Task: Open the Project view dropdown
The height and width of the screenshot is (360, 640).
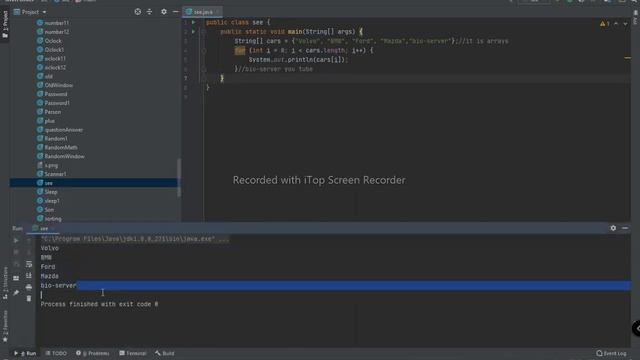Action: (x=30, y=12)
